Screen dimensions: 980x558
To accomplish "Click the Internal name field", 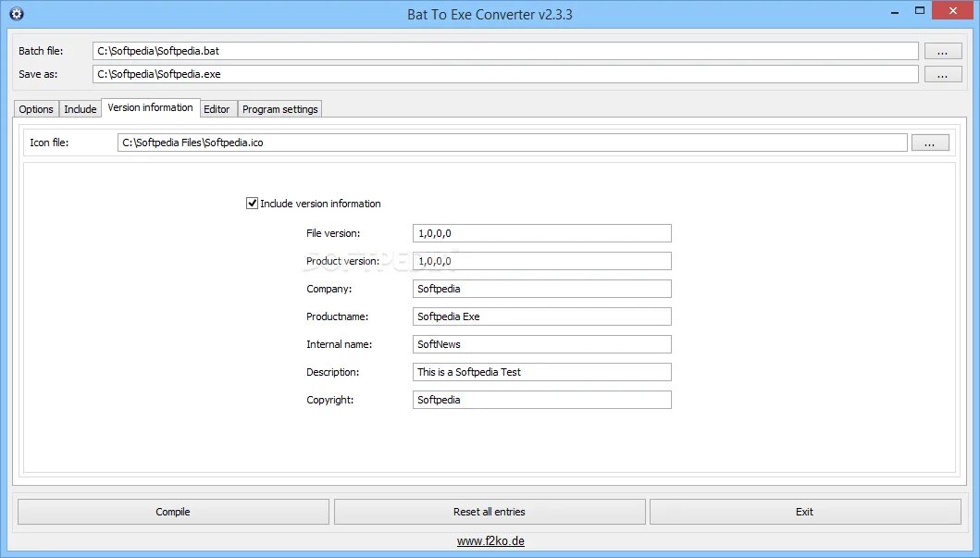I will tap(542, 344).
